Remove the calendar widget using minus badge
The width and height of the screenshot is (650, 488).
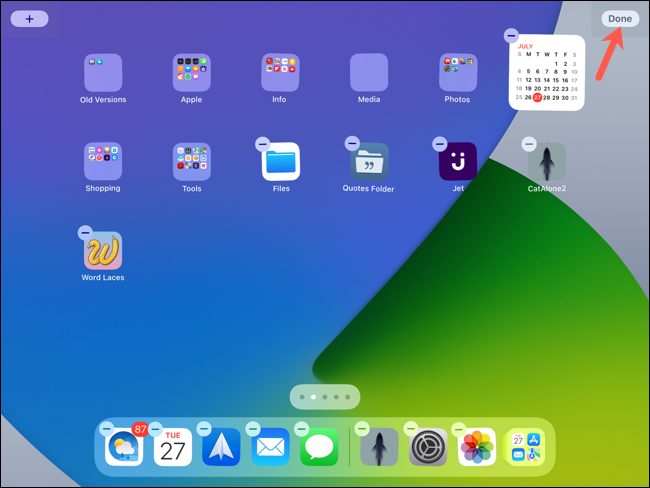coord(511,36)
